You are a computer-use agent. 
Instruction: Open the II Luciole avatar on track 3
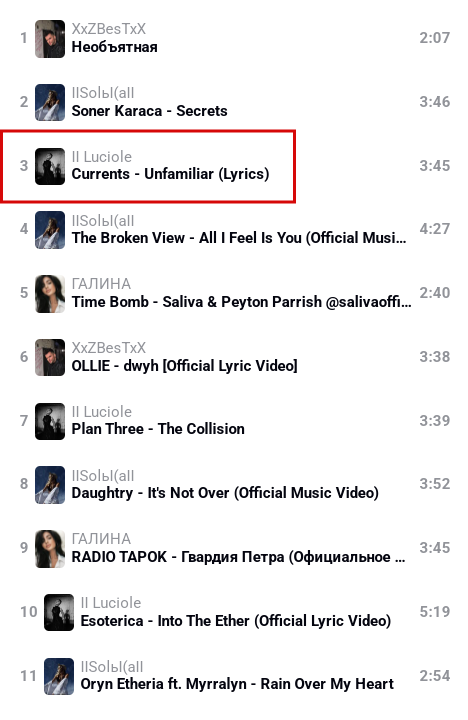point(50,166)
